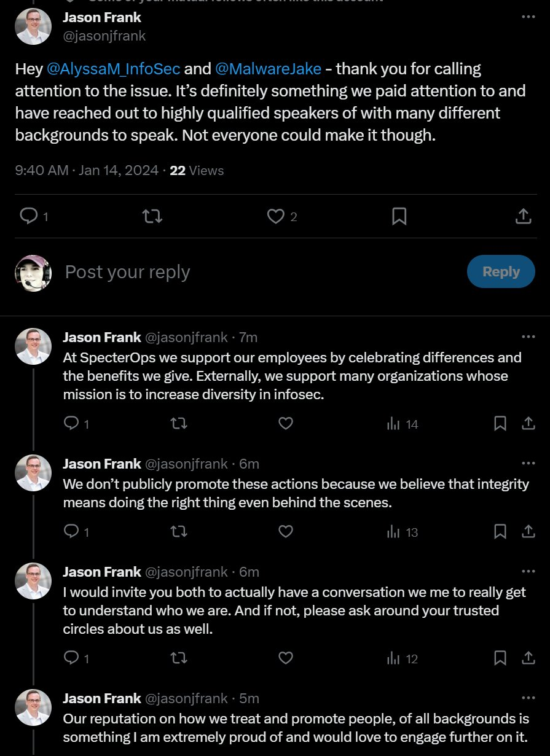Share the 'publicly promote these actions' reply
The image size is (550, 756).
(x=528, y=532)
